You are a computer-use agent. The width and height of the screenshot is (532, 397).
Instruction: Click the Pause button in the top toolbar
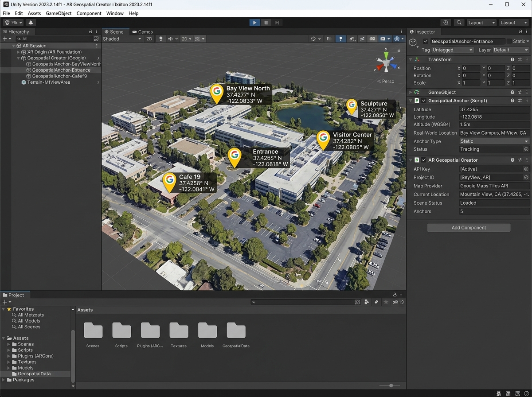coord(266,23)
